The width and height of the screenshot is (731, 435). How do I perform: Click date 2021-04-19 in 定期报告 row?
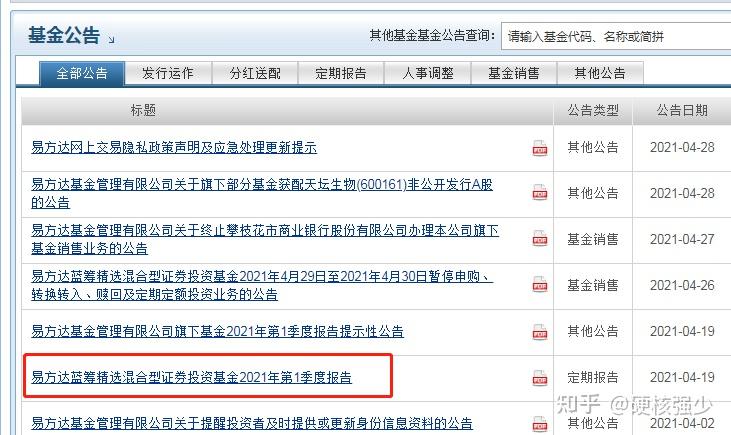pyautogui.click(x=682, y=377)
